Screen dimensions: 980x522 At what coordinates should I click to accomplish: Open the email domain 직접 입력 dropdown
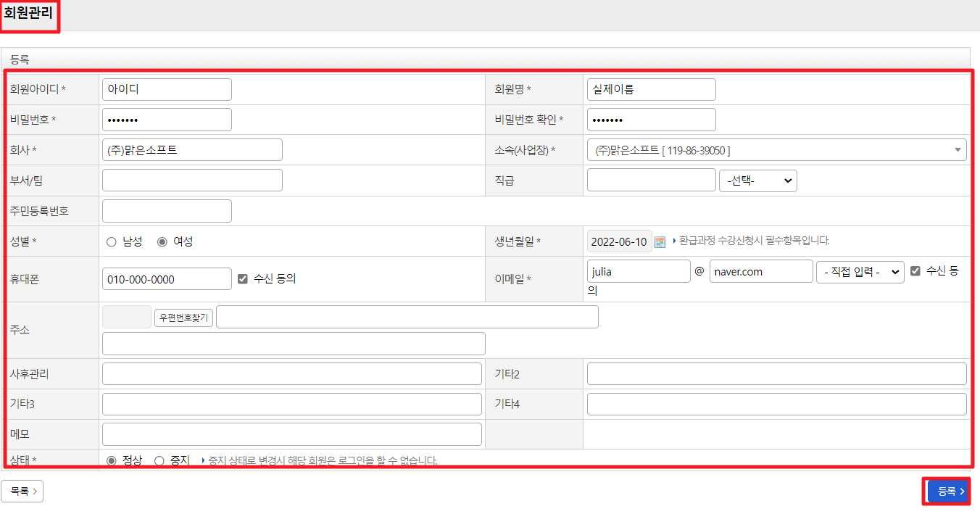click(860, 272)
